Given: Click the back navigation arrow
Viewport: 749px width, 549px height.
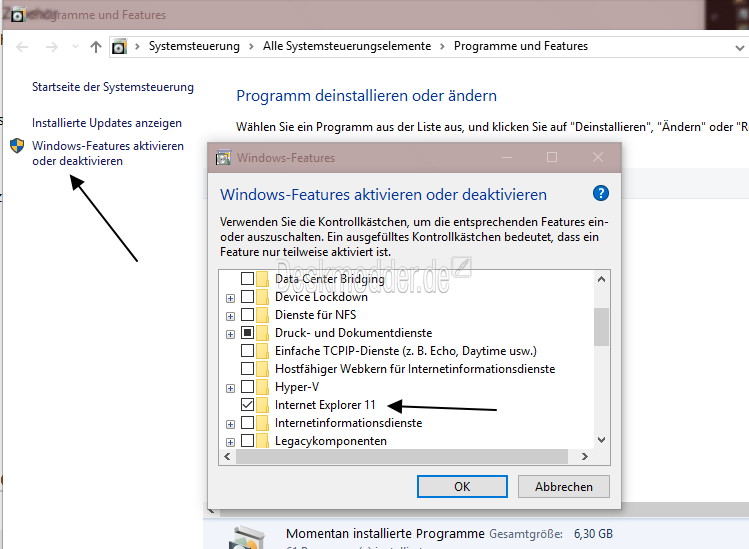Looking at the screenshot, I should [22, 47].
